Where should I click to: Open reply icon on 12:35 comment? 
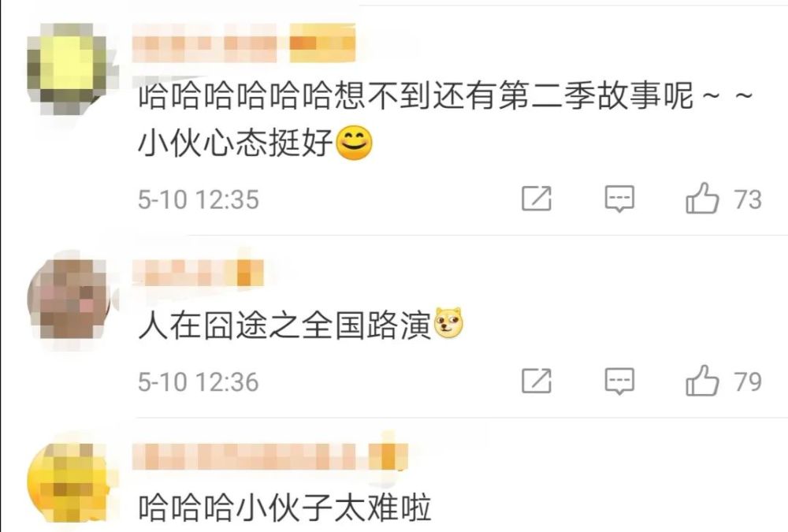click(x=619, y=199)
